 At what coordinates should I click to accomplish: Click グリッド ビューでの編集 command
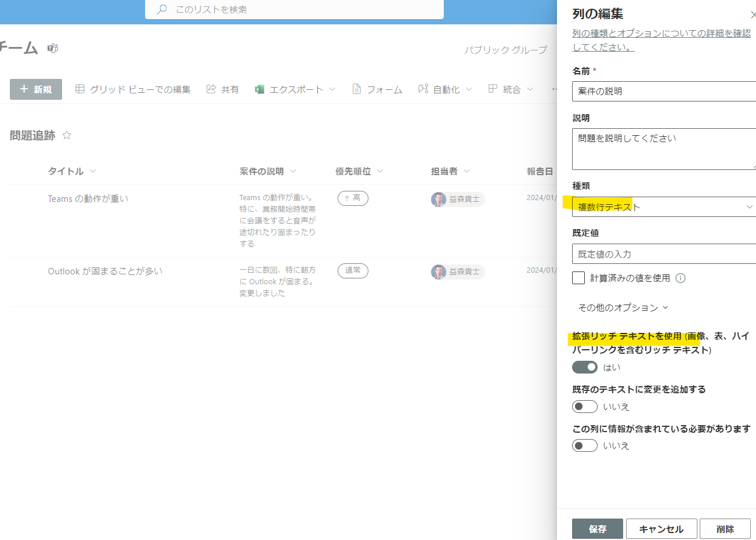[x=133, y=89]
